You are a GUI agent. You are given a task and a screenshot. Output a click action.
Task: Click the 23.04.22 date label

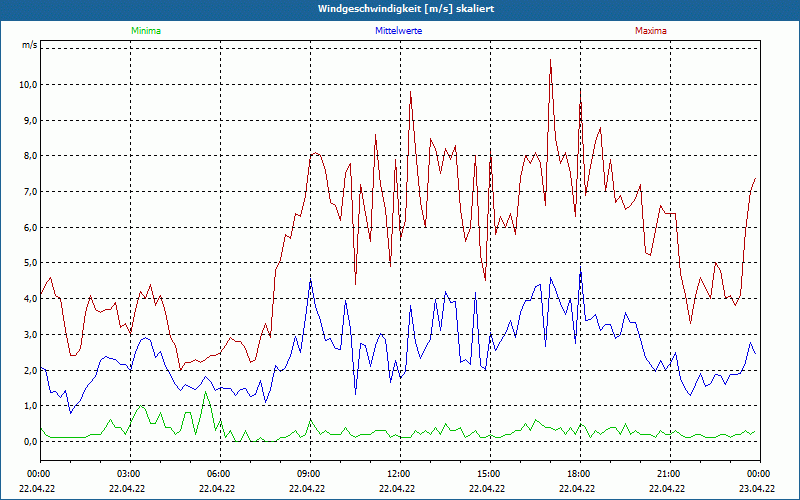coord(757,488)
